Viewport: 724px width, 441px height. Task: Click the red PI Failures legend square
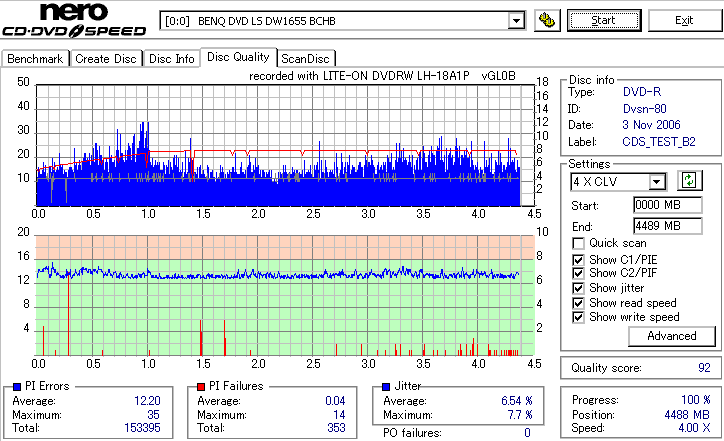201,387
